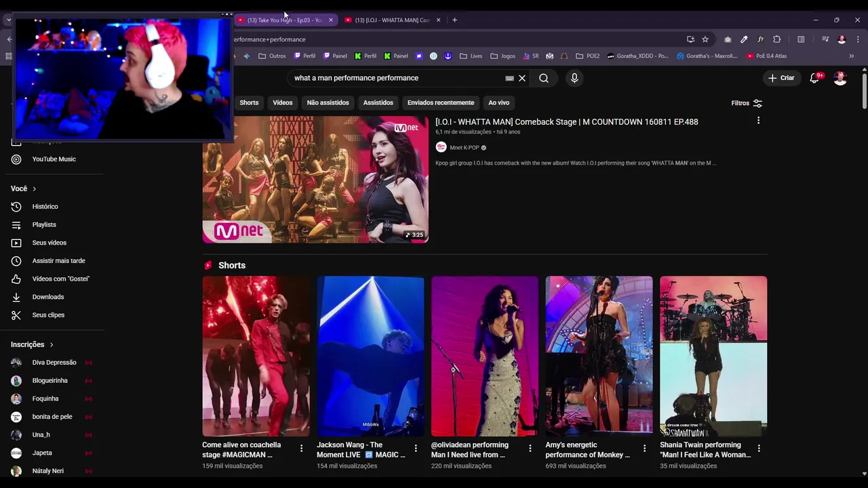
Task: Open the Chrome profile avatar
Action: pos(842,39)
